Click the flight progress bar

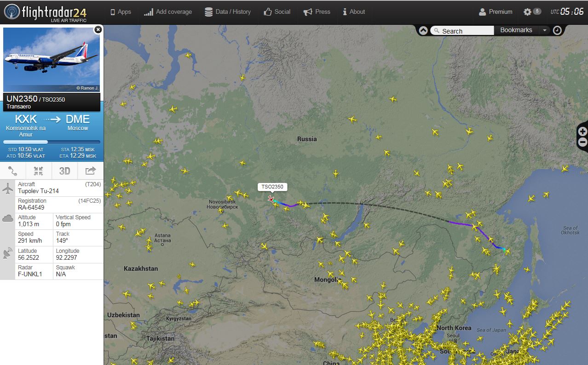[x=52, y=142]
